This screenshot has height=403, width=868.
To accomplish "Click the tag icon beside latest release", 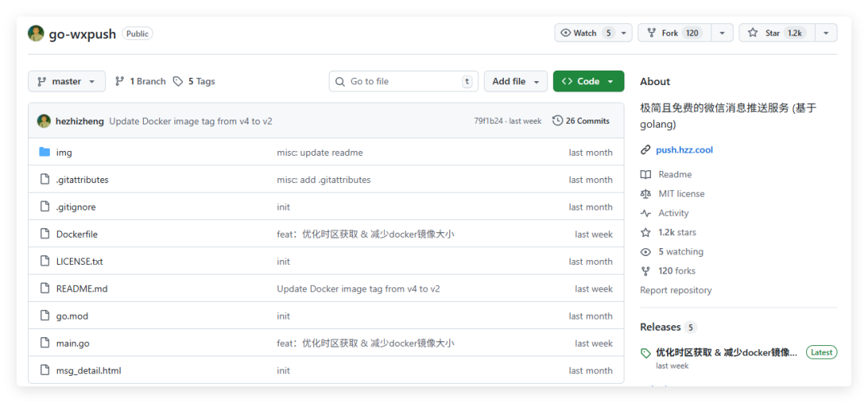I will (645, 353).
